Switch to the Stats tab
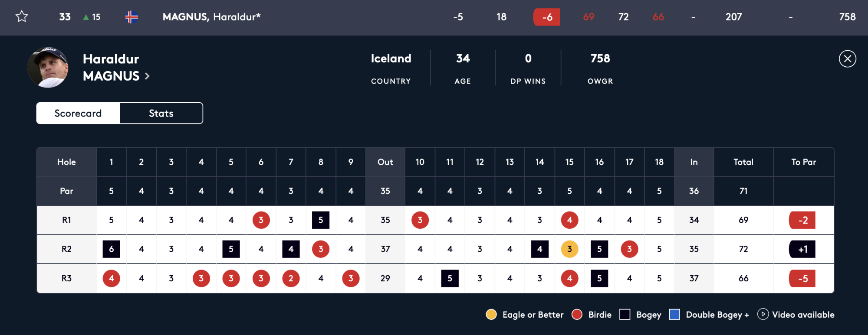868x335 pixels. click(161, 113)
